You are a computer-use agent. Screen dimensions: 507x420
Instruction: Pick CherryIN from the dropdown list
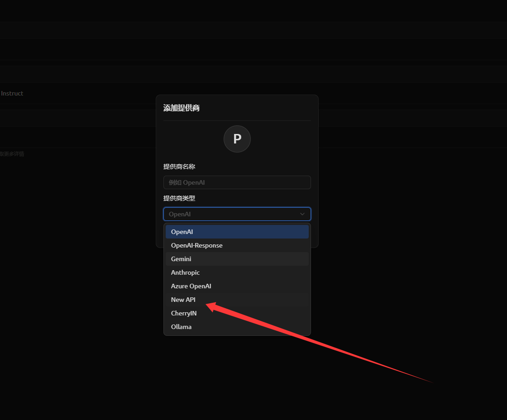237,313
